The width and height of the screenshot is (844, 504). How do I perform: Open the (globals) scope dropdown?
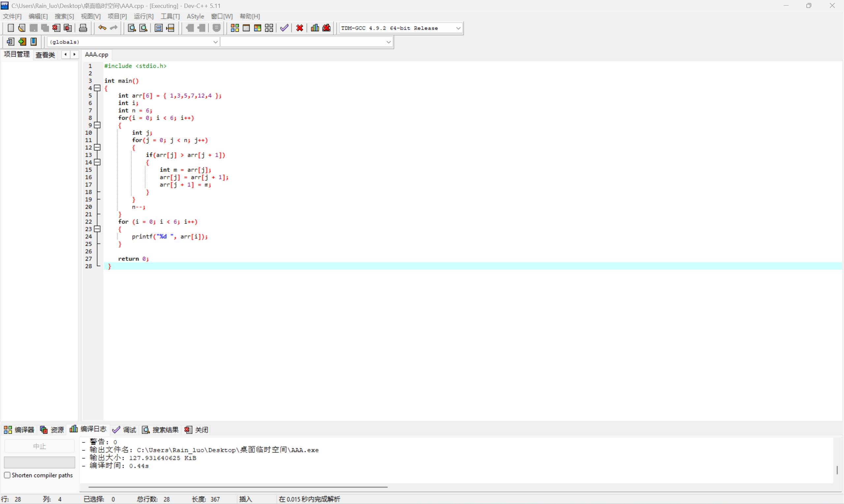pyautogui.click(x=215, y=42)
